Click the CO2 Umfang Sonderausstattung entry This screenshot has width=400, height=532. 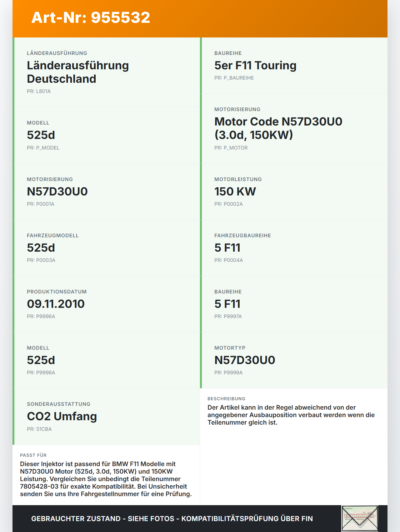point(62,416)
